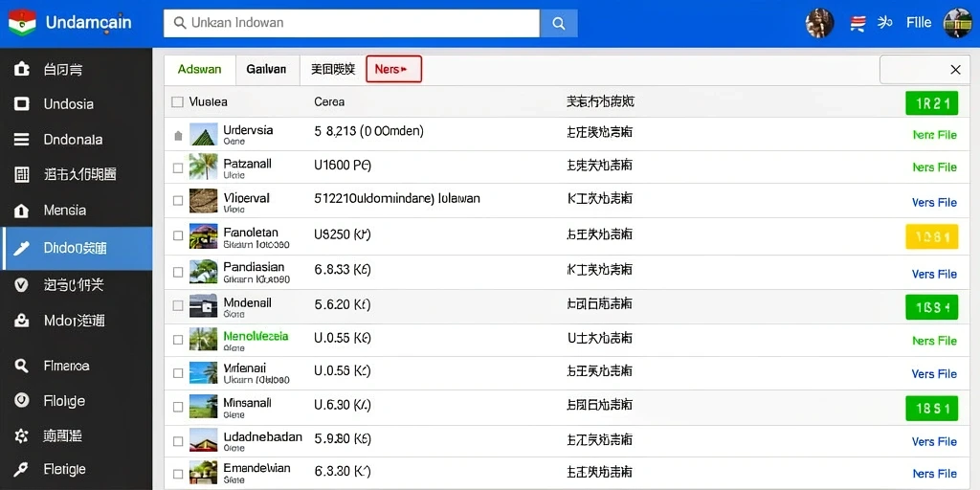Image resolution: width=980 pixels, height=490 pixels.
Task: Open the Franoletan thumbnail
Action: tap(203, 235)
